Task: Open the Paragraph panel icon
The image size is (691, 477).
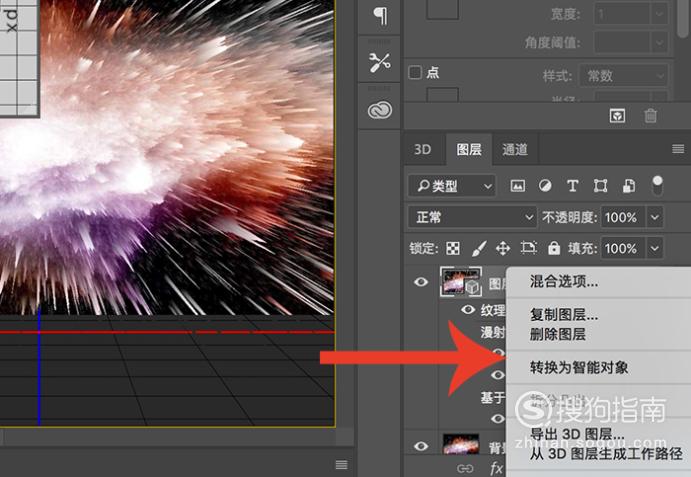Action: [x=380, y=17]
